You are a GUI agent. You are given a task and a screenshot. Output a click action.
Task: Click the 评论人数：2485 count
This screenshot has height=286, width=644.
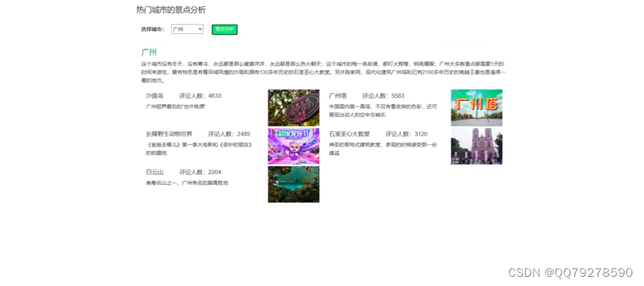point(229,134)
